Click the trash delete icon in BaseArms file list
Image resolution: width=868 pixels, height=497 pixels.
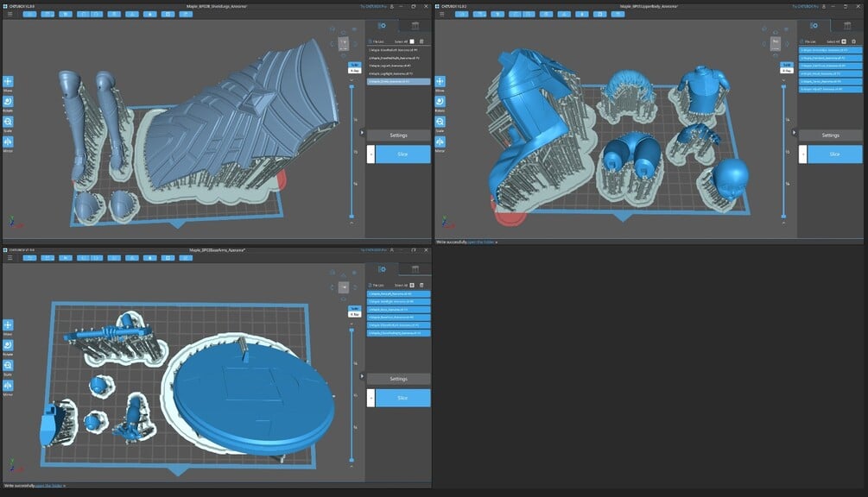421,286
